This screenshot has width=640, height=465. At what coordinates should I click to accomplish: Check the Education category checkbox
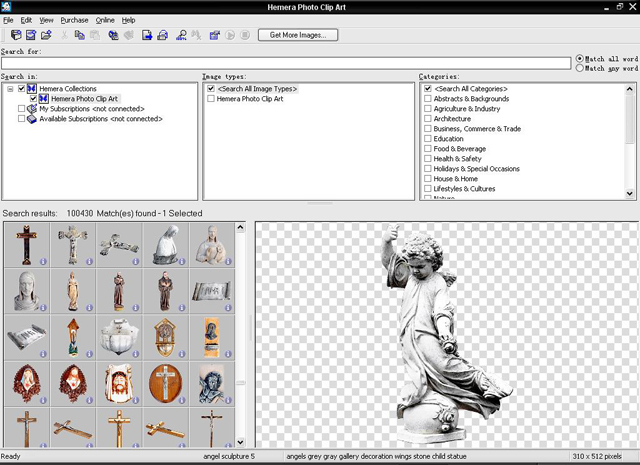pos(428,139)
